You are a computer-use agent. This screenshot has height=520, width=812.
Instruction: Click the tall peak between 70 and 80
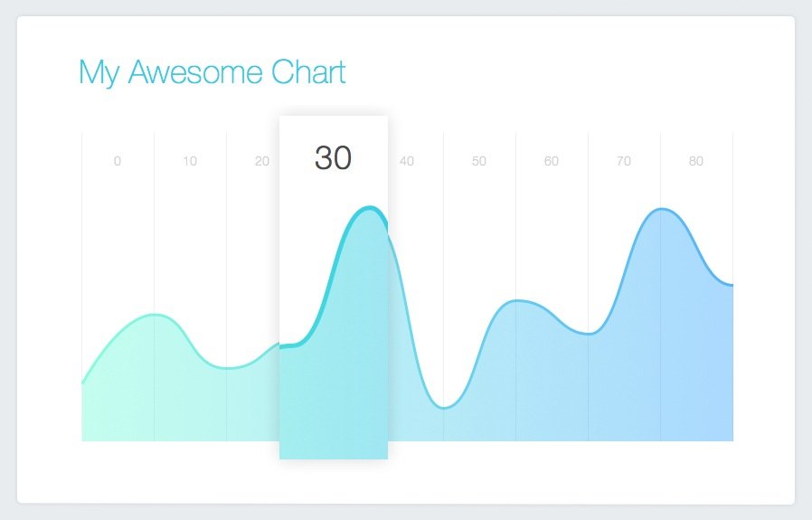(x=661, y=209)
